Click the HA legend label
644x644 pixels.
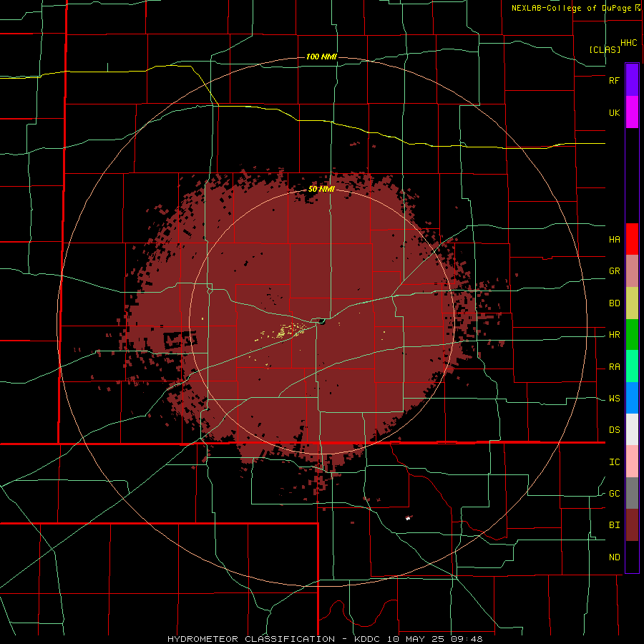(614, 240)
